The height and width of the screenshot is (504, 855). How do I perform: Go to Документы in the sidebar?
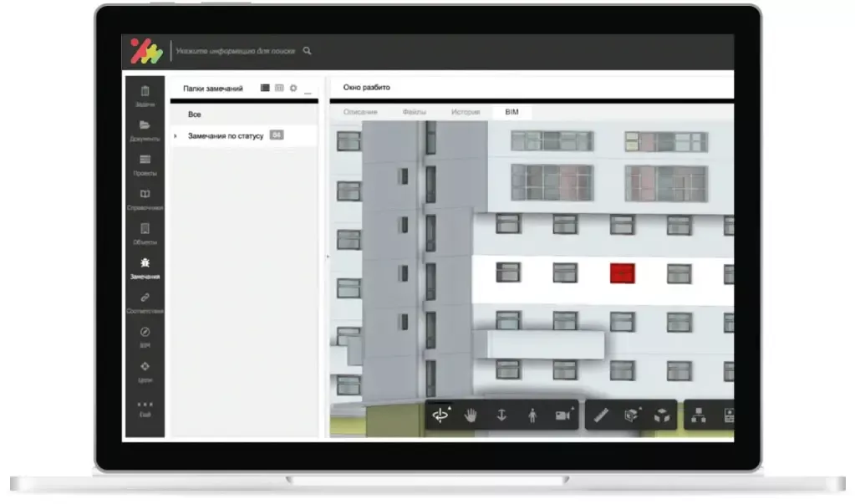coord(145,130)
